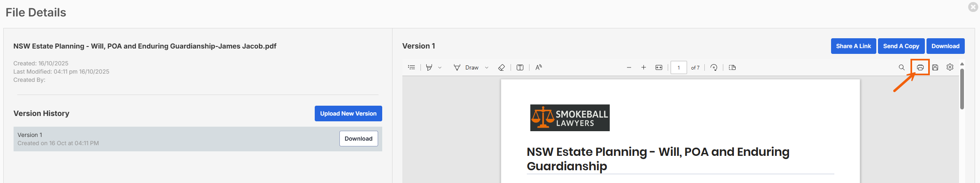Viewport: 980px width, 183px height.
Task: Open the table of contents panel
Action: [411, 67]
